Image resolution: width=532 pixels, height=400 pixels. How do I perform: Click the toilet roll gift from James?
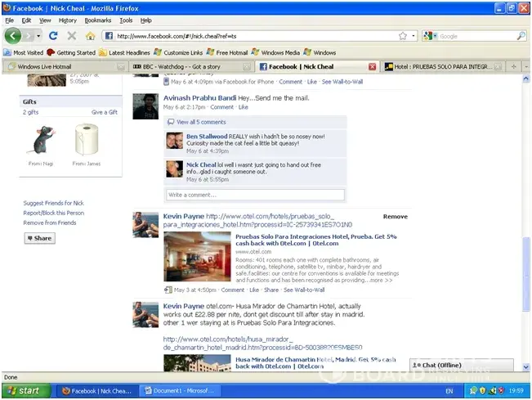pyautogui.click(x=86, y=140)
